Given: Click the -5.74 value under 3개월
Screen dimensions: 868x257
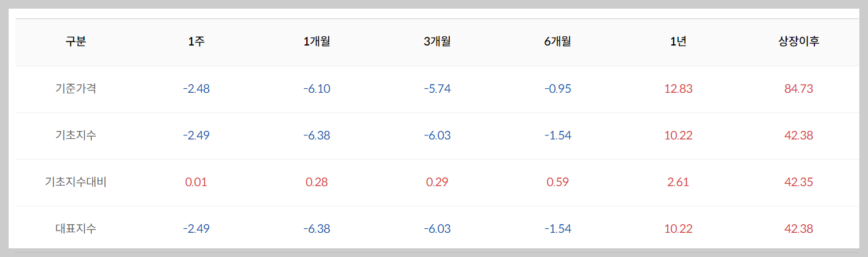Looking at the screenshot, I should (x=437, y=89).
